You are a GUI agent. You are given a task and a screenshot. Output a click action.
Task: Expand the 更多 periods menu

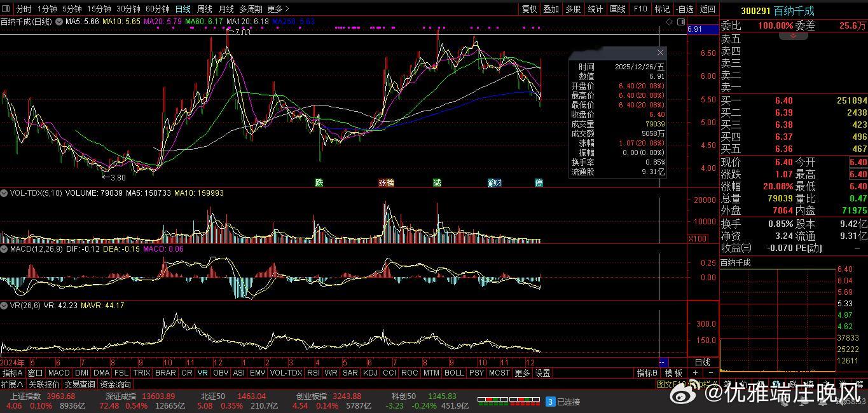(x=278, y=9)
